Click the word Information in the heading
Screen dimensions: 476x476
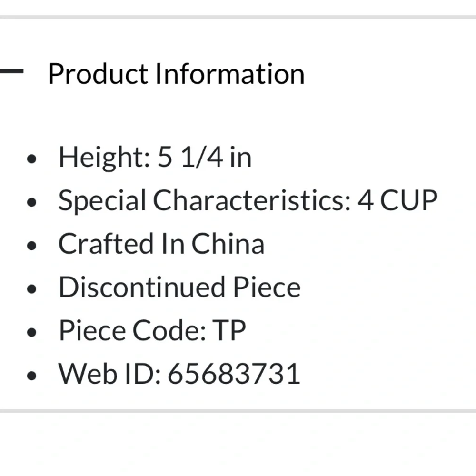coord(230,74)
